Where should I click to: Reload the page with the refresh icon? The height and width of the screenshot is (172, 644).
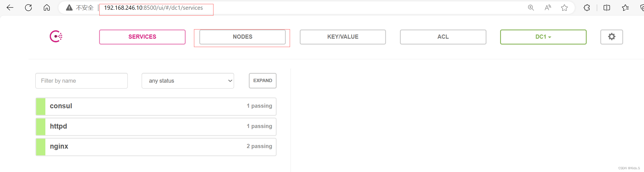pyautogui.click(x=28, y=8)
